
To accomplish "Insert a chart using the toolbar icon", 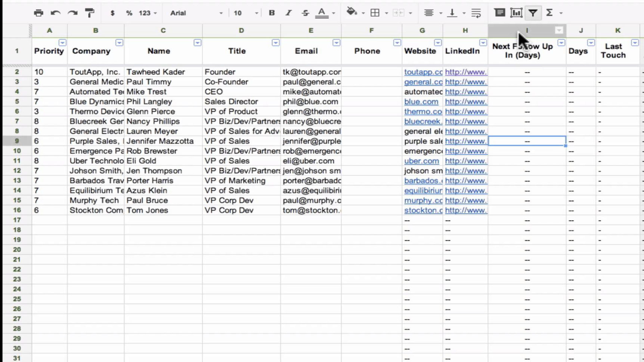I will tap(516, 13).
